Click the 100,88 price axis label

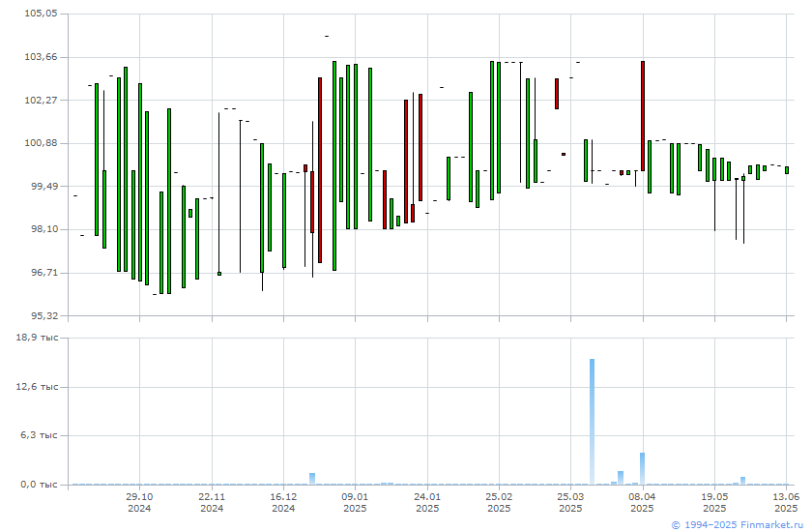pyautogui.click(x=41, y=143)
